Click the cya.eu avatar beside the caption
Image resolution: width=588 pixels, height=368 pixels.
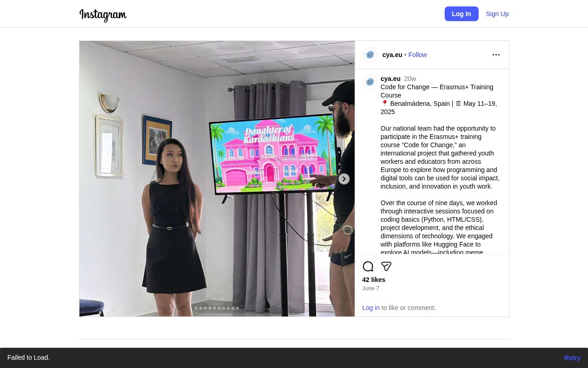370,82
